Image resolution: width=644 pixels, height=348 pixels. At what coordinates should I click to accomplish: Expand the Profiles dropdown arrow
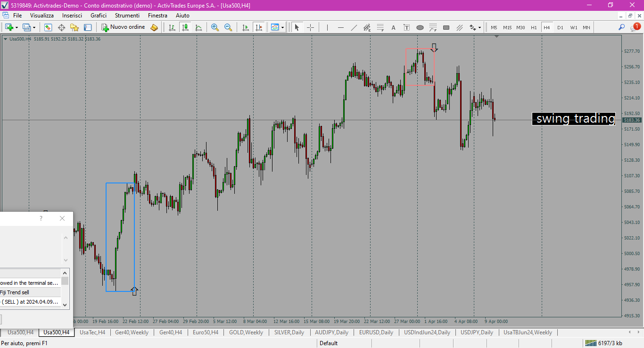click(x=34, y=28)
